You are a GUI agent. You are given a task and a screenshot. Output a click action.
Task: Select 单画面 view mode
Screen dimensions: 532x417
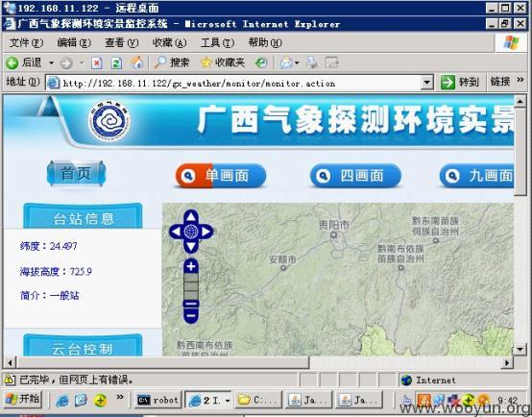coord(221,176)
